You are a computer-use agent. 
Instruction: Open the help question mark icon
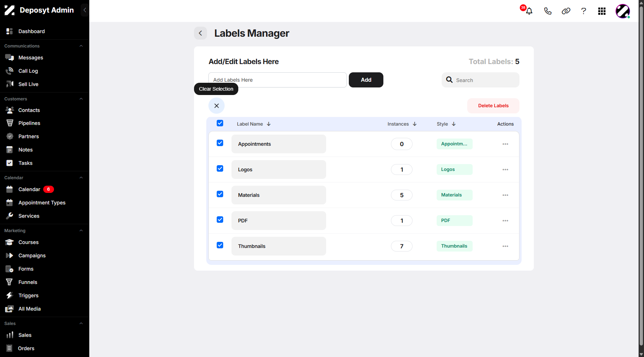[584, 11]
